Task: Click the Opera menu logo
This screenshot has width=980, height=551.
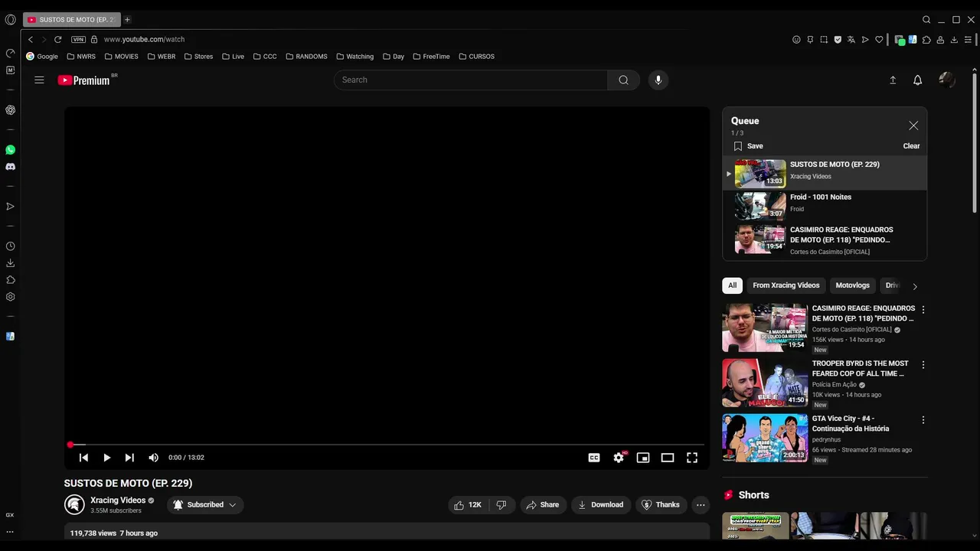Action: [x=10, y=20]
